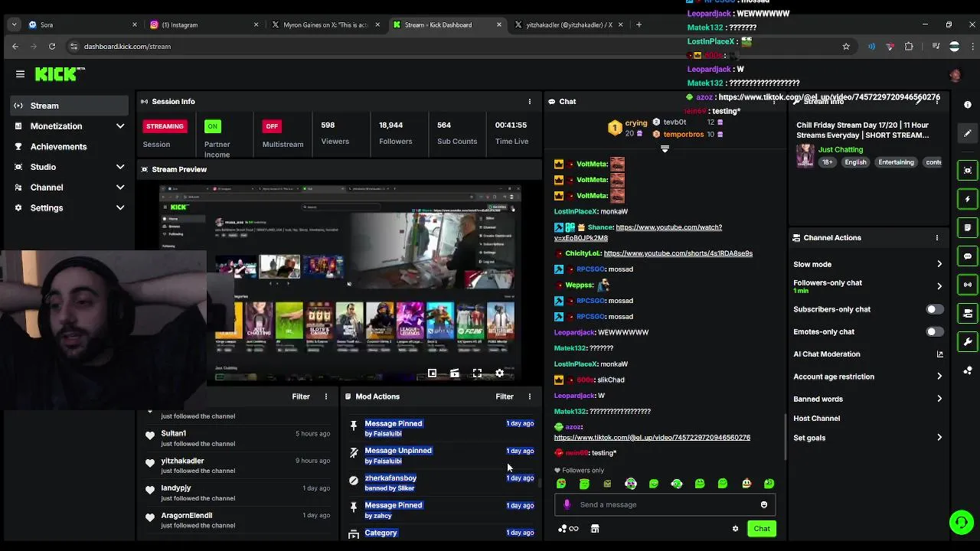Open Slow mode options
The image size is (980, 551).
868,264
